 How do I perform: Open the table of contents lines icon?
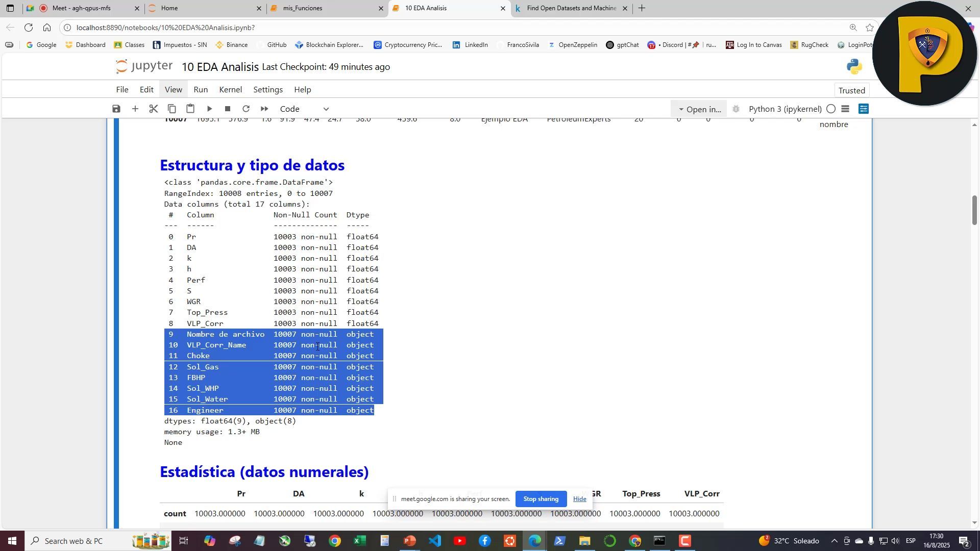click(x=845, y=109)
